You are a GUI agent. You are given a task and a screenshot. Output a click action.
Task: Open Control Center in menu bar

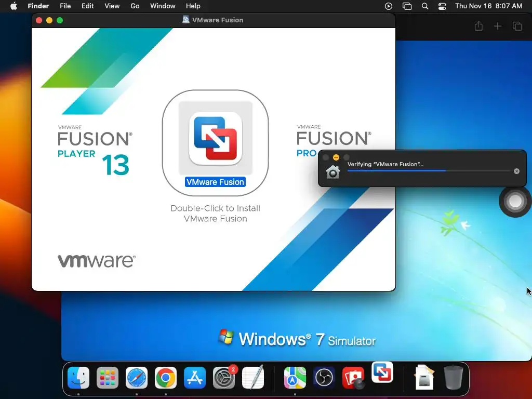pos(442,6)
